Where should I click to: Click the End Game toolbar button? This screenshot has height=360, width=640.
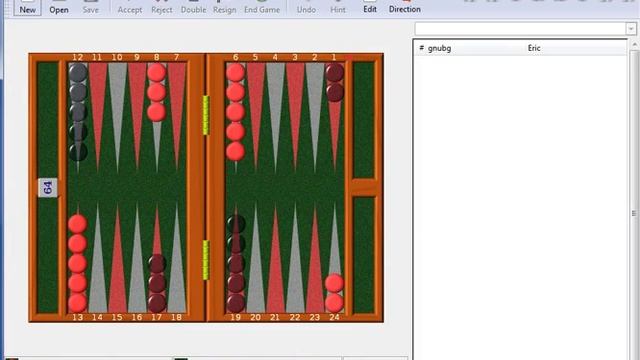tap(262, 8)
